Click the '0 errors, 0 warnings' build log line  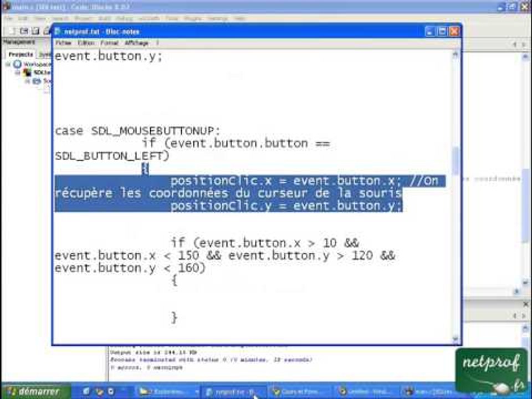click(146, 367)
